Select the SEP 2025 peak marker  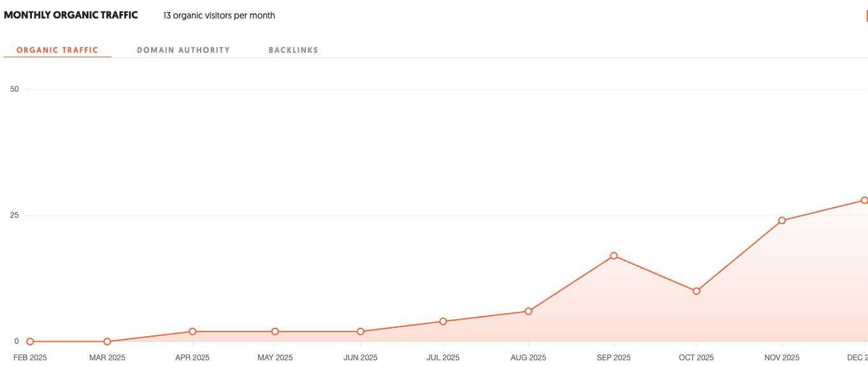coord(614,256)
